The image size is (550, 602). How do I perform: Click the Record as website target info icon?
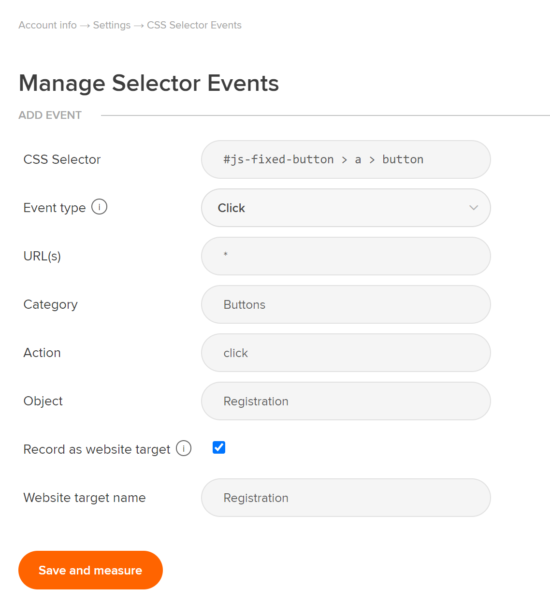183,448
